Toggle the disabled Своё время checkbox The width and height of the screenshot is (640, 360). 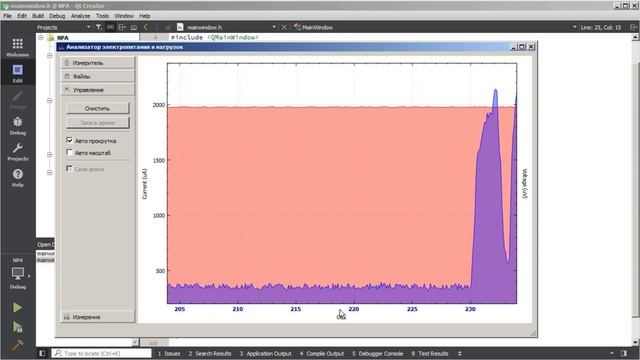point(69,169)
